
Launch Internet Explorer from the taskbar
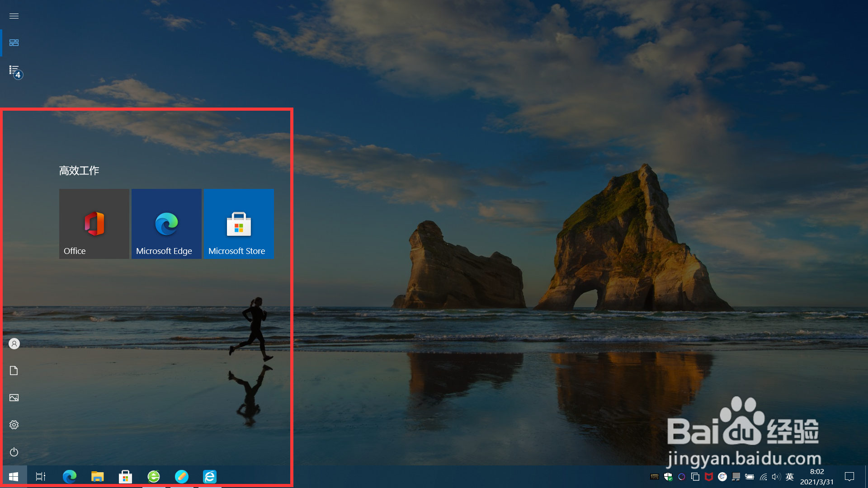[x=210, y=477]
